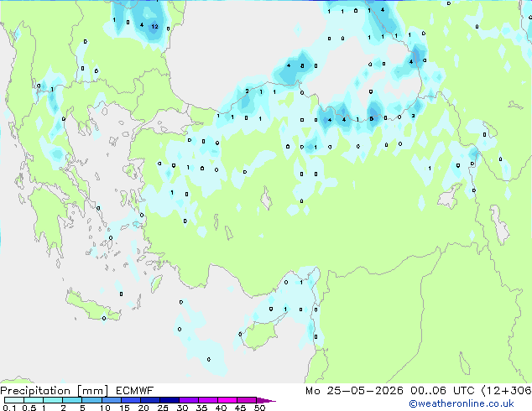Viewport: 532px width, 411px height.
Task: Click the legend label "20"
Action: click(143, 408)
